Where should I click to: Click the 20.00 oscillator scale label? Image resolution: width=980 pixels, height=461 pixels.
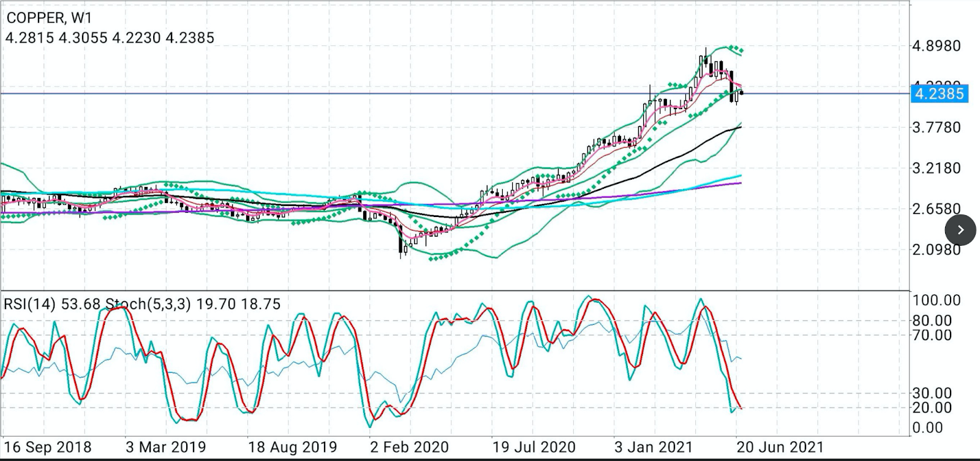[932, 408]
